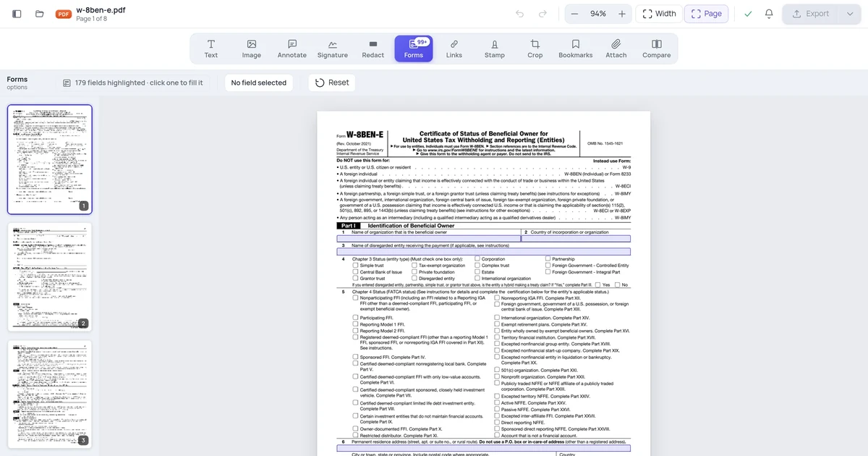Select the Text tool
868x456 pixels.
(x=211, y=48)
